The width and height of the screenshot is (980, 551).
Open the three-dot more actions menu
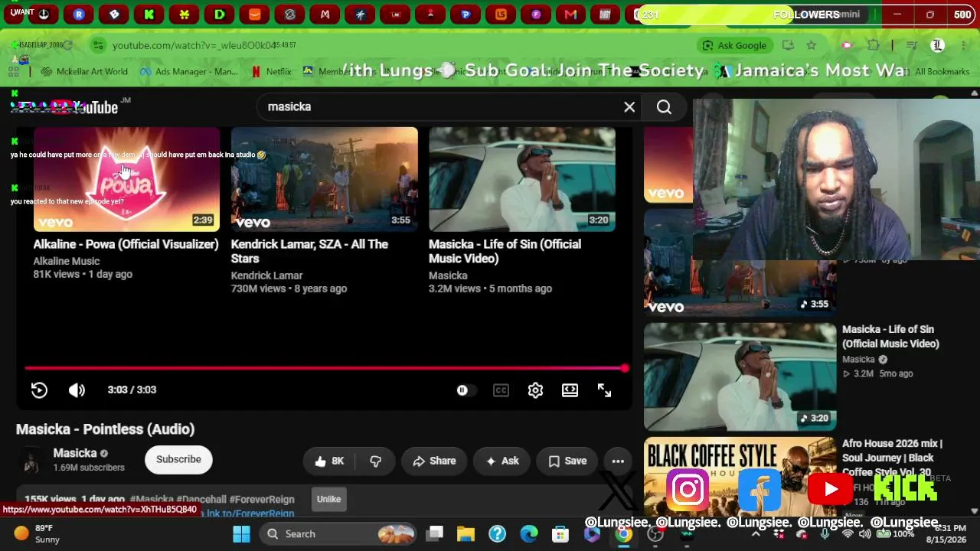(618, 461)
